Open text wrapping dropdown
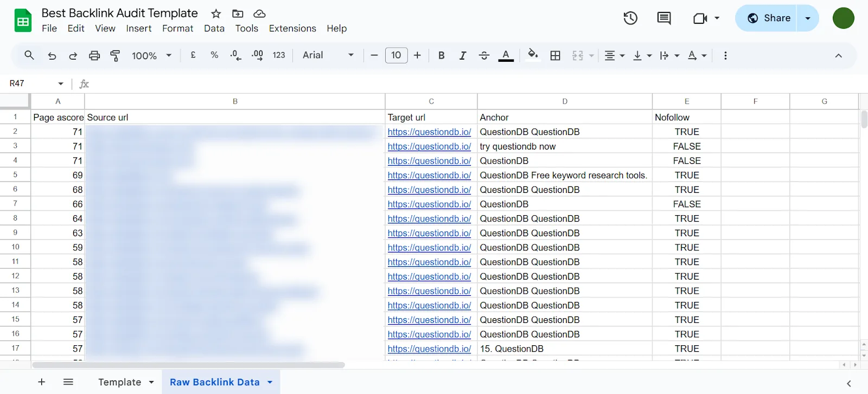Viewport: 868px width, 394px height. point(669,55)
